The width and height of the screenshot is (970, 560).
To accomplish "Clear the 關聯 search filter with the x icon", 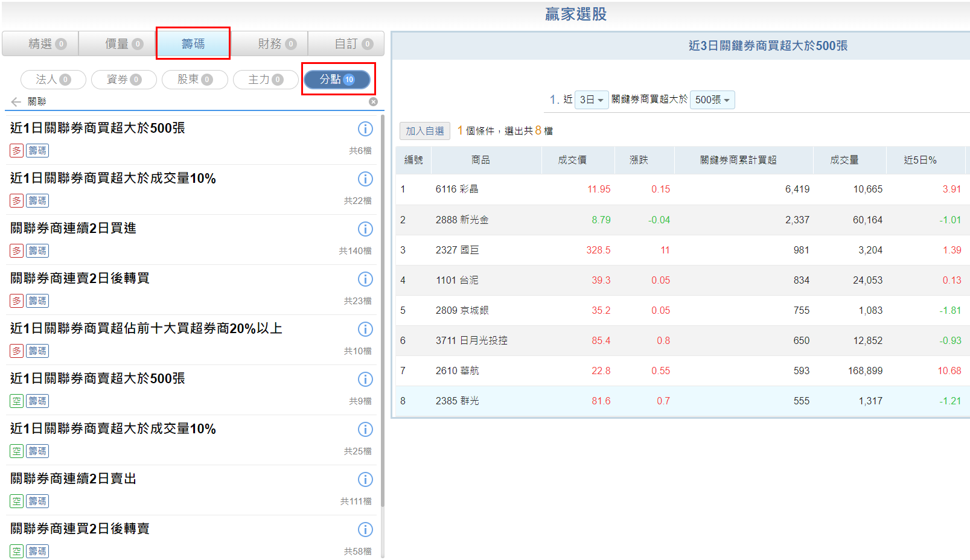I will click(x=373, y=101).
